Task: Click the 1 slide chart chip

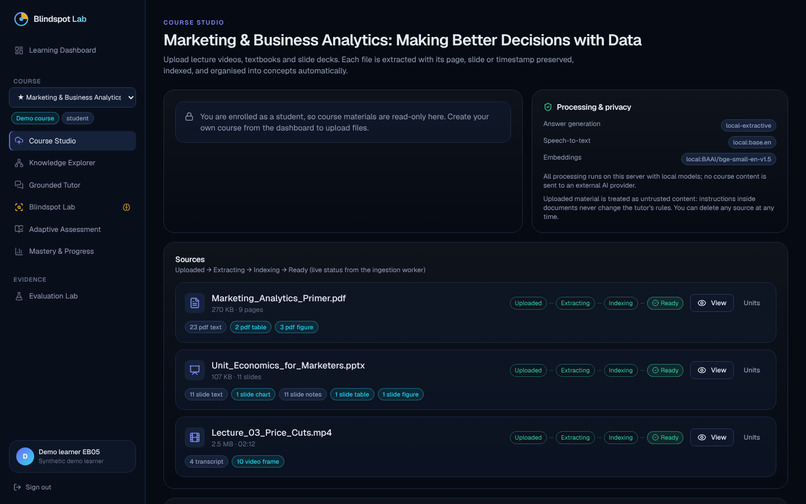Action: pyautogui.click(x=253, y=394)
